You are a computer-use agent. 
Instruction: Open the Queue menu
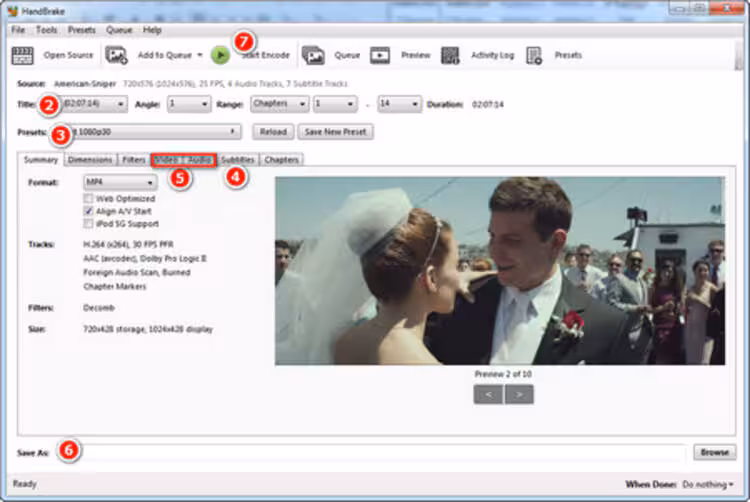(x=119, y=30)
